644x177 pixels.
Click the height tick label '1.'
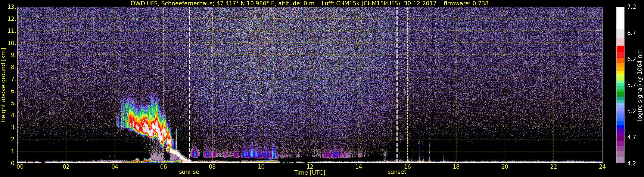click(x=13, y=151)
